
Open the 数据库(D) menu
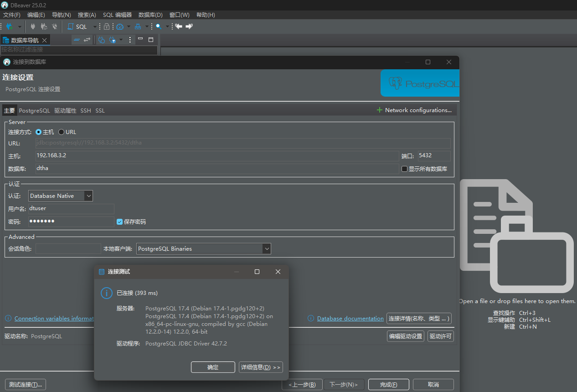tap(150, 15)
